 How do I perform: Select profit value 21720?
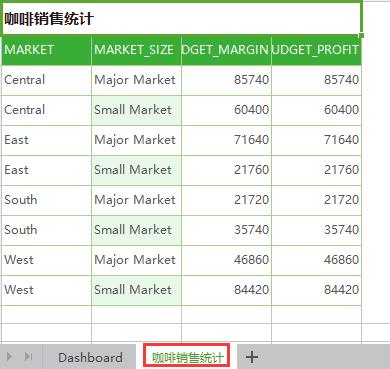pos(317,200)
